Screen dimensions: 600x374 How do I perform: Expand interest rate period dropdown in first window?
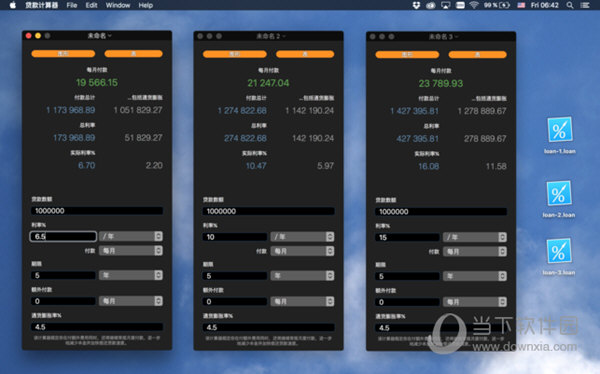pos(130,236)
